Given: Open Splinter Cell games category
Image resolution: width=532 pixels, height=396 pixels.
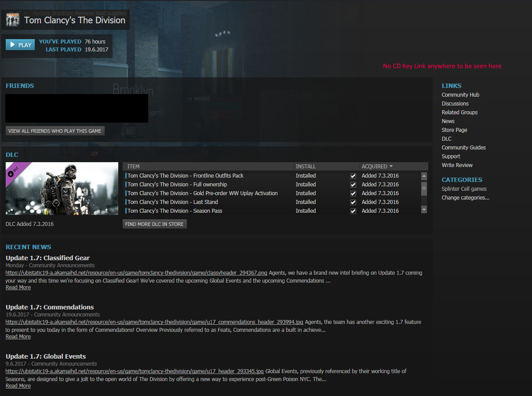Looking at the screenshot, I should point(464,189).
